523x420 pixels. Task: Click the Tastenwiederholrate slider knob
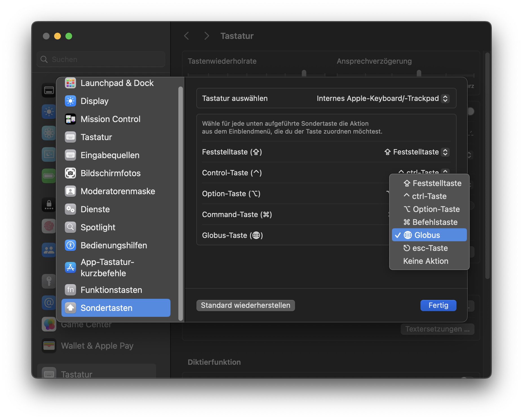click(x=304, y=73)
